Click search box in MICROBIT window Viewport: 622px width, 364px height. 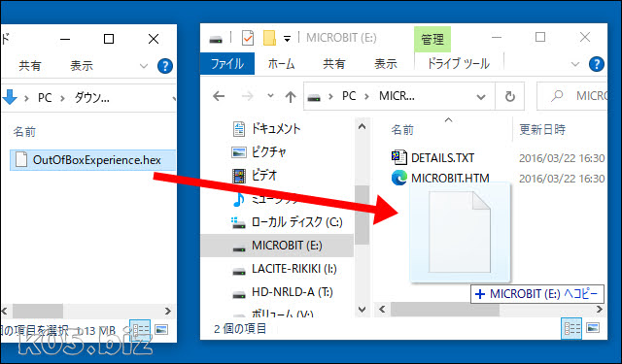point(572,96)
